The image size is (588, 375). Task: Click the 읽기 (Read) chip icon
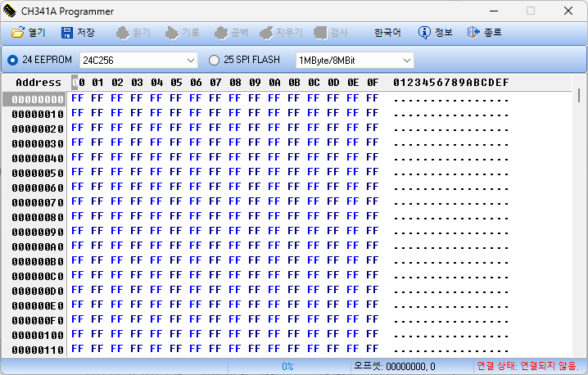123,33
